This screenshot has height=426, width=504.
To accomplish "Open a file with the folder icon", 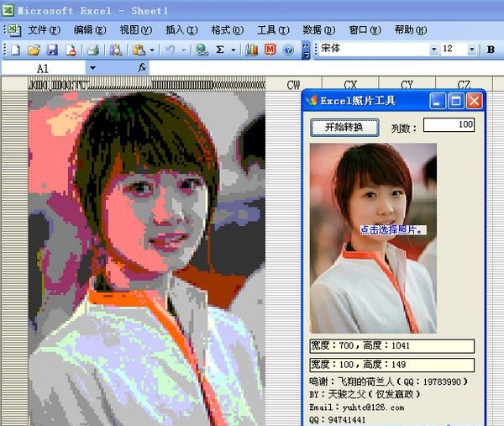I will pos(34,50).
